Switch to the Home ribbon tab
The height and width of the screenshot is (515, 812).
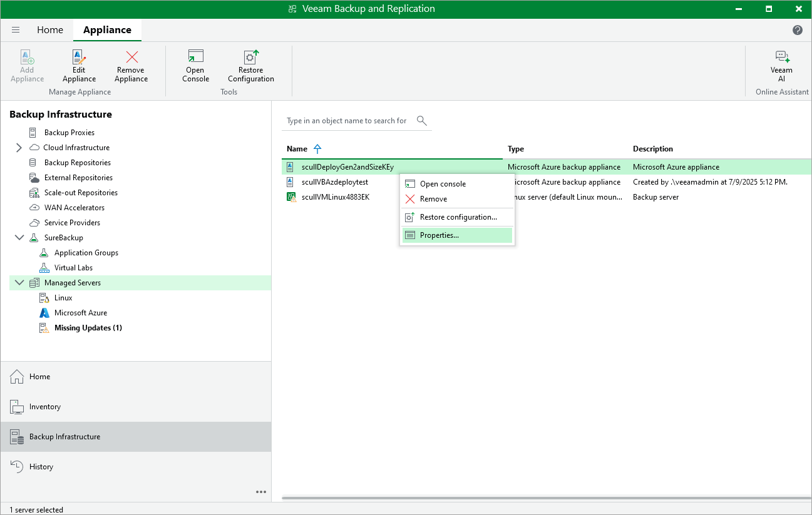click(50, 30)
